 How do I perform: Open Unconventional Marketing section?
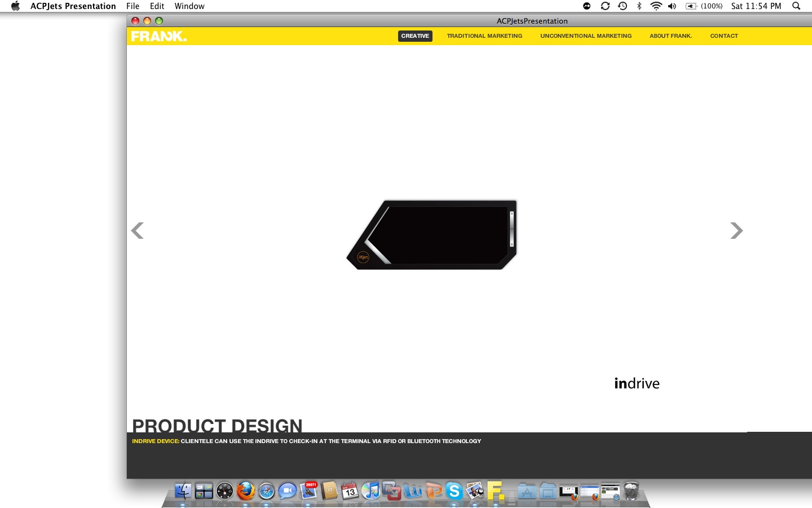[586, 36]
